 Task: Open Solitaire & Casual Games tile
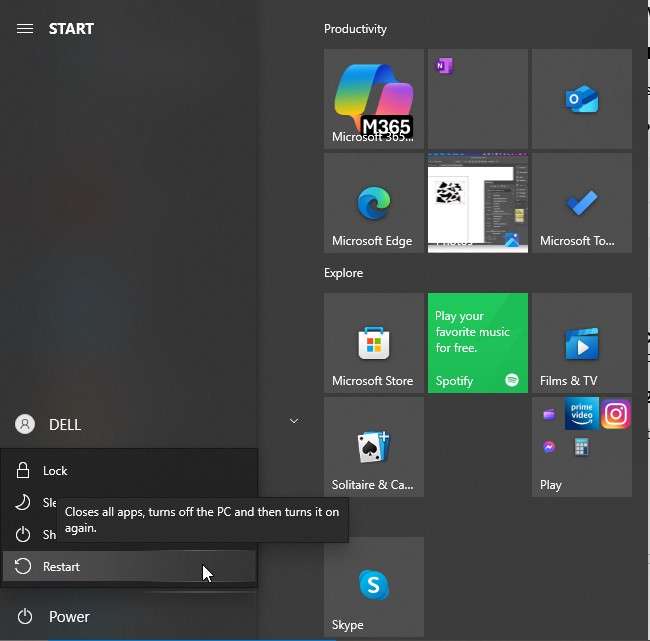pos(374,447)
